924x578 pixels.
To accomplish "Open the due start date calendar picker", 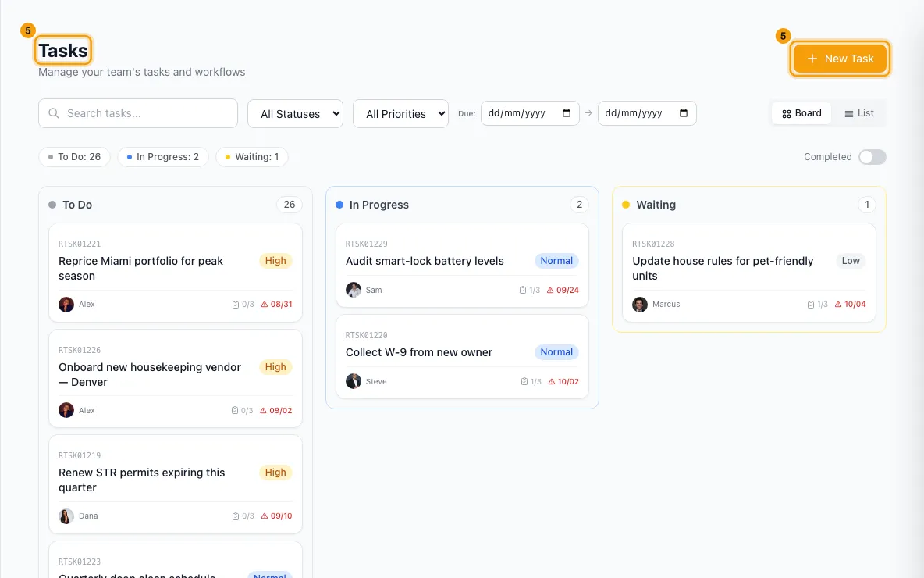I will [x=567, y=113].
